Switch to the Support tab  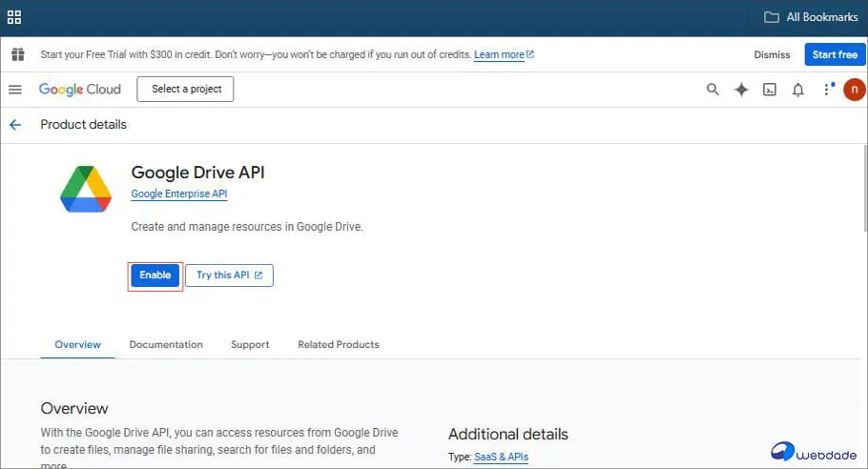pyautogui.click(x=250, y=344)
